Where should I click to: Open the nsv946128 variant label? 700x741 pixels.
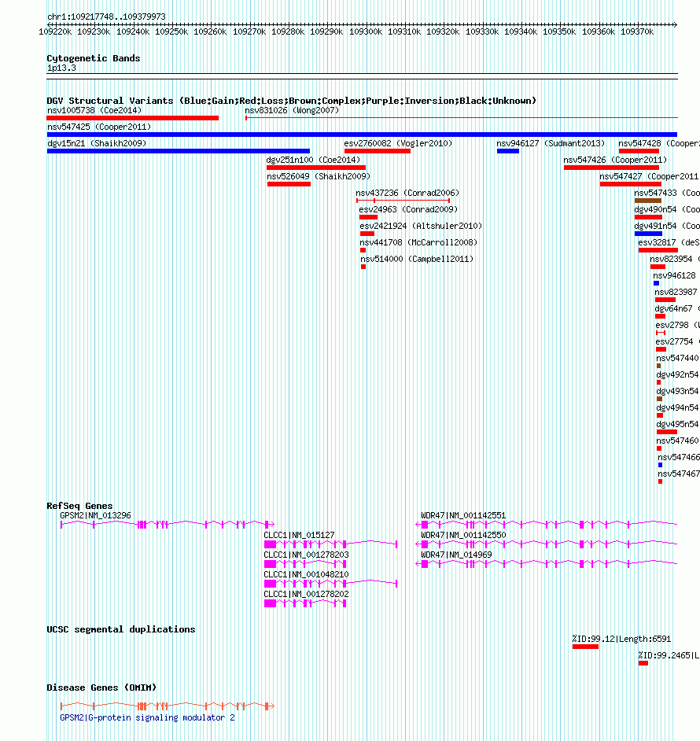[674, 275]
